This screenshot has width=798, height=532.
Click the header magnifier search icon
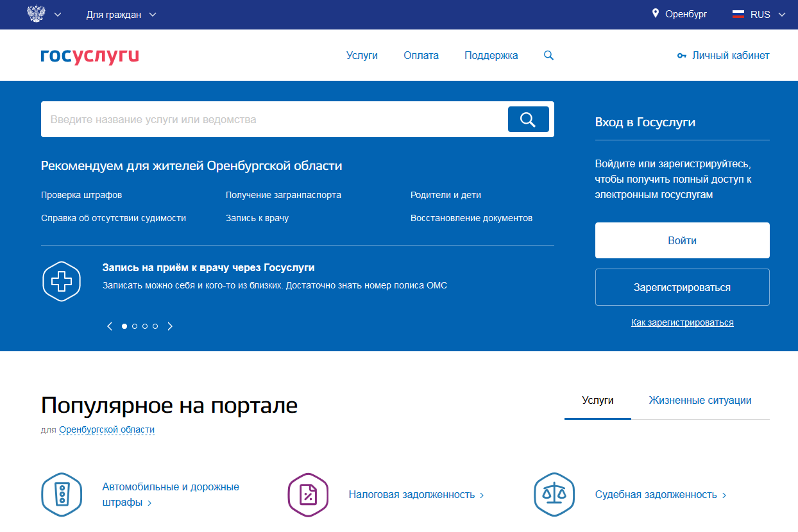pyautogui.click(x=548, y=56)
